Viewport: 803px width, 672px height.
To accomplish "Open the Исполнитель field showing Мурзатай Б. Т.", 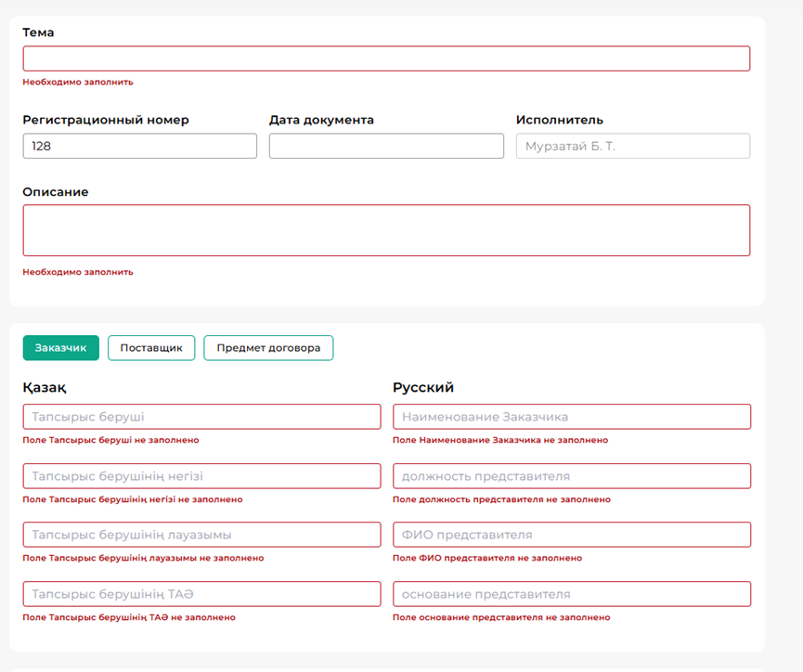I will coord(632,146).
